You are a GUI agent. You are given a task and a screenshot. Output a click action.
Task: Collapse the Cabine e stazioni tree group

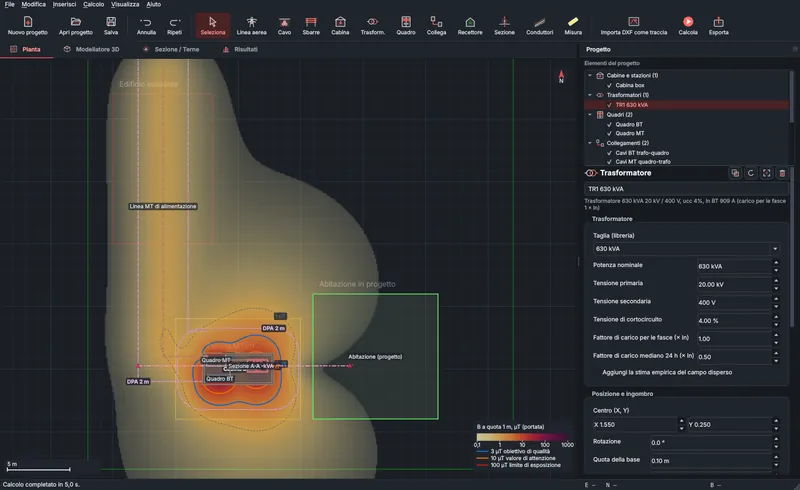pos(590,76)
